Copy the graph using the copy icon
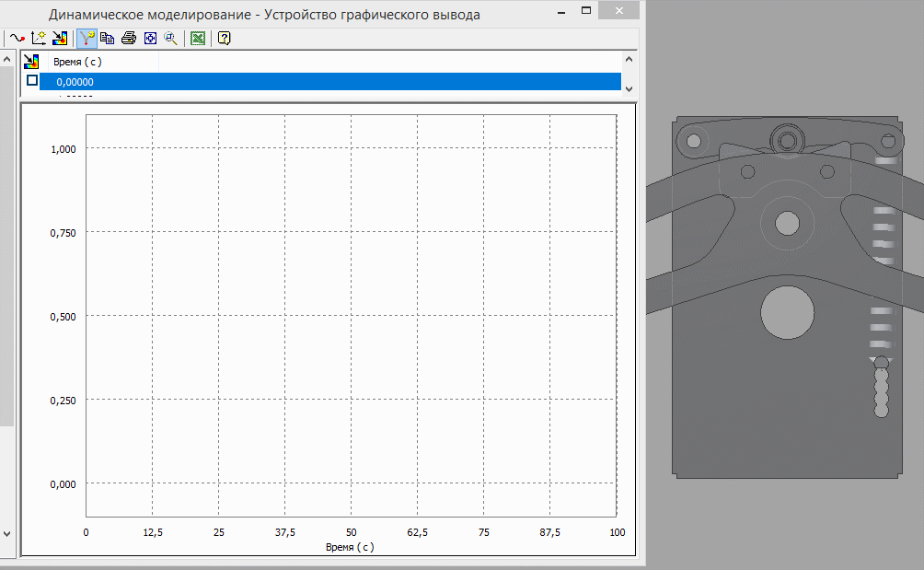Viewport: 924px width, 570px height. coord(108,38)
